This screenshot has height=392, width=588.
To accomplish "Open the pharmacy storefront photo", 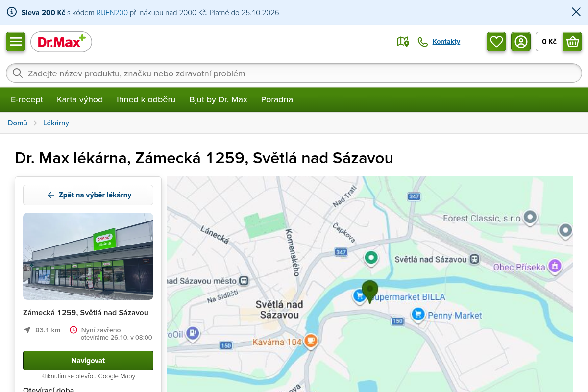I will click(x=88, y=256).
